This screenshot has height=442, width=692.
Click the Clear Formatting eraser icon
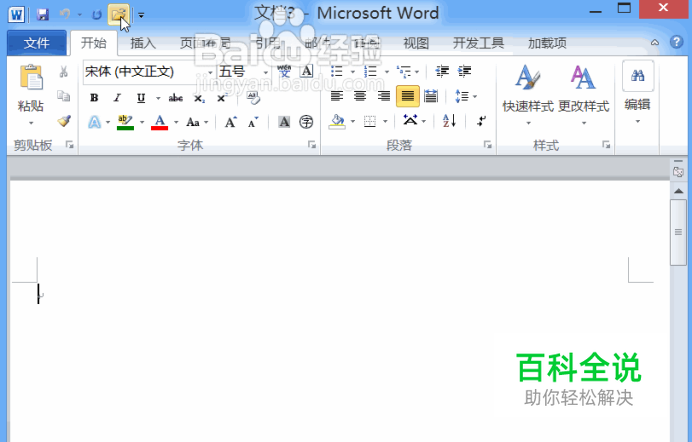pos(253,97)
